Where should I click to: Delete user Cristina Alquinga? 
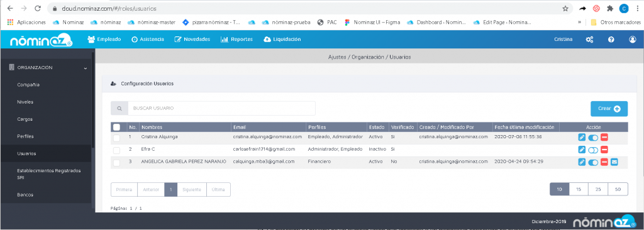tap(604, 138)
